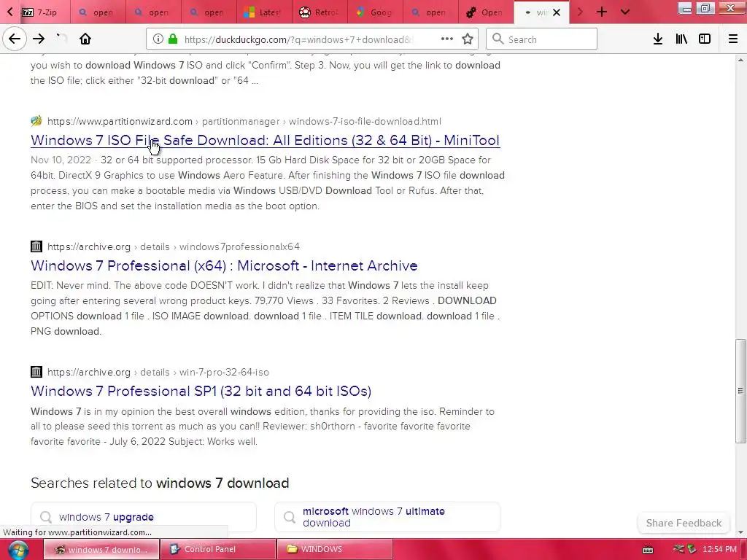This screenshot has width=747, height=560.
Task: Click the Internet Archive favicon of the x64 result
Action: (36, 246)
